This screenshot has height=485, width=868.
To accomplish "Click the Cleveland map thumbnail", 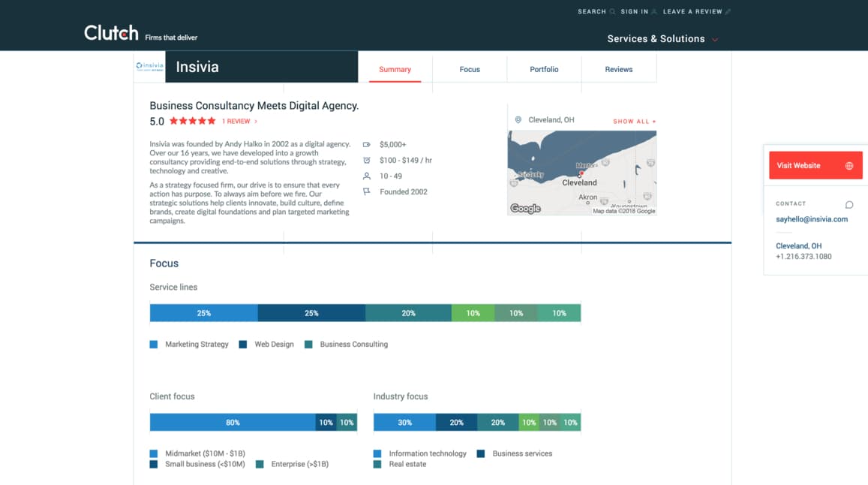I will pyautogui.click(x=582, y=173).
